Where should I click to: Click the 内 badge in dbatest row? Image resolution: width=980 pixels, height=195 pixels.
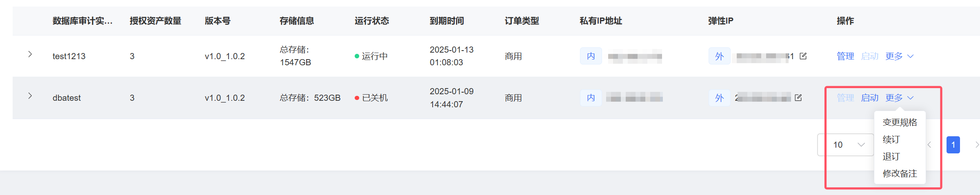(591, 98)
